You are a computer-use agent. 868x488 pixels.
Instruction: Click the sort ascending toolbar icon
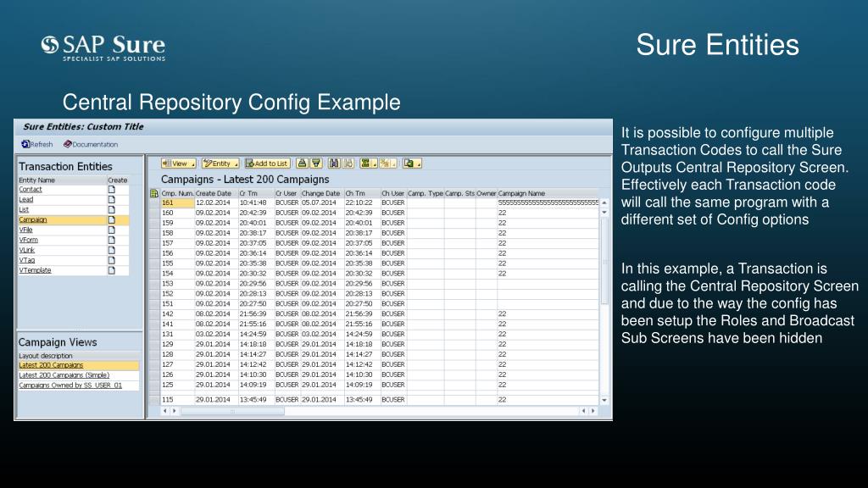click(x=302, y=164)
